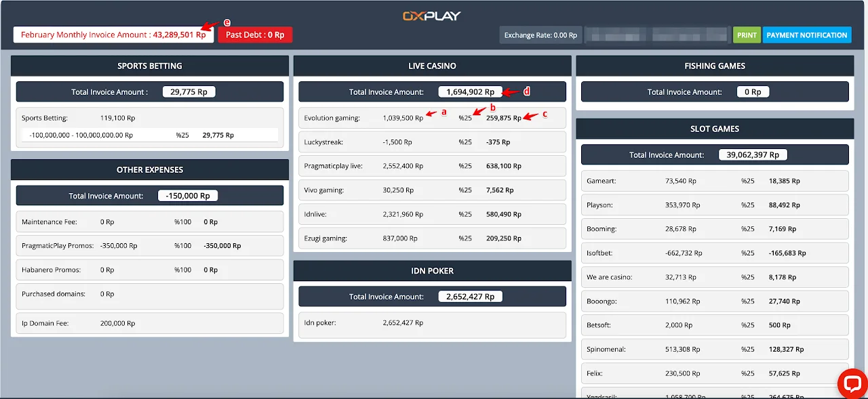
Task: Click the Booming slot row
Action: click(715, 229)
